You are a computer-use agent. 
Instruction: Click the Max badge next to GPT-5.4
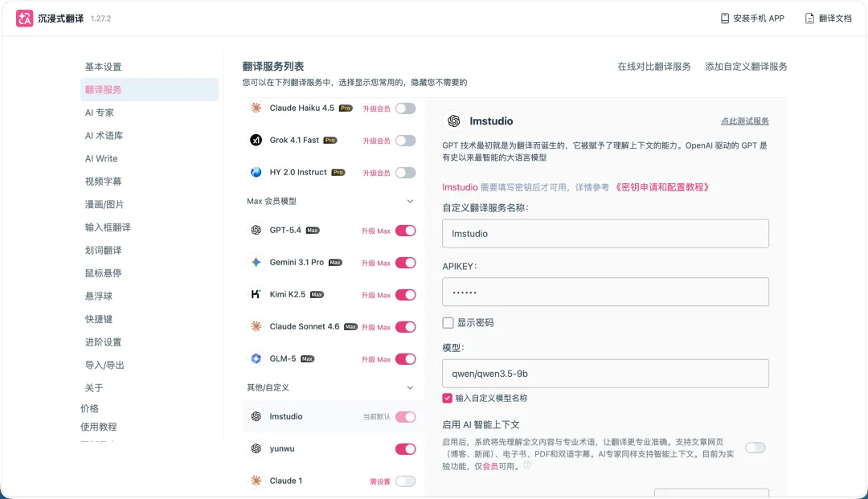point(313,231)
